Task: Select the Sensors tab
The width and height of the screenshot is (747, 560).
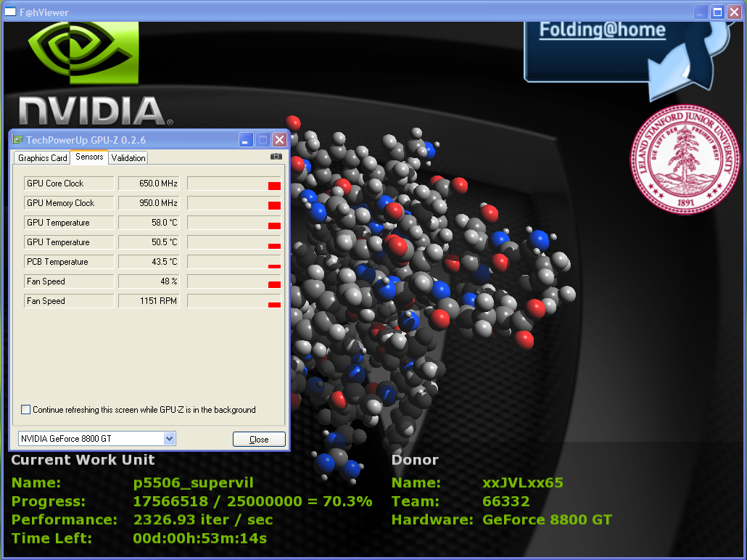Action: [89, 157]
